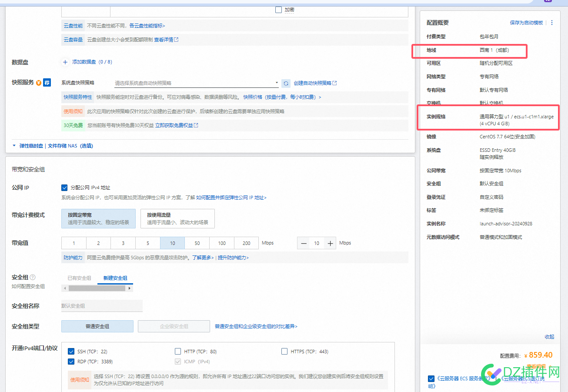Toggle the ECS service terms agreement checkbox
Screen dimensions: 568x392
[x=431, y=379]
